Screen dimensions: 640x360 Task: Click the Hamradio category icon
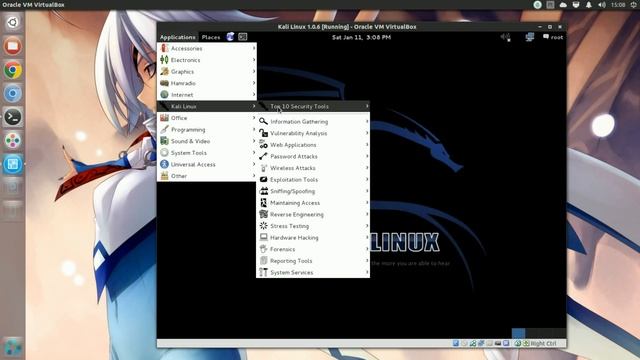[x=164, y=83]
